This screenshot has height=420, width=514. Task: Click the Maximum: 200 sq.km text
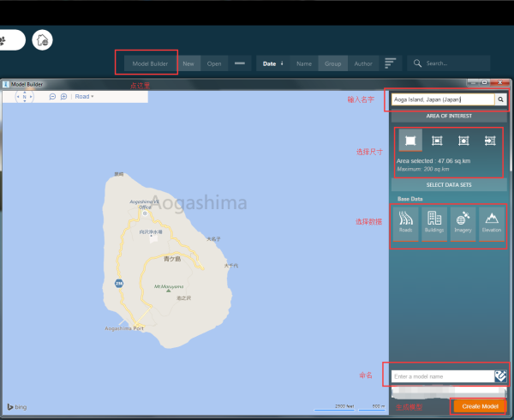click(423, 169)
